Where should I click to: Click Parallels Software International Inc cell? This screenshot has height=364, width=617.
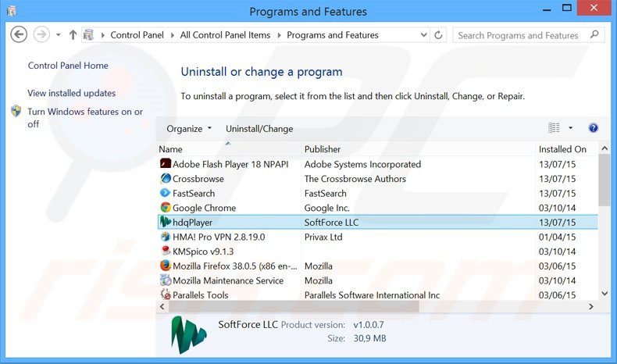point(372,295)
